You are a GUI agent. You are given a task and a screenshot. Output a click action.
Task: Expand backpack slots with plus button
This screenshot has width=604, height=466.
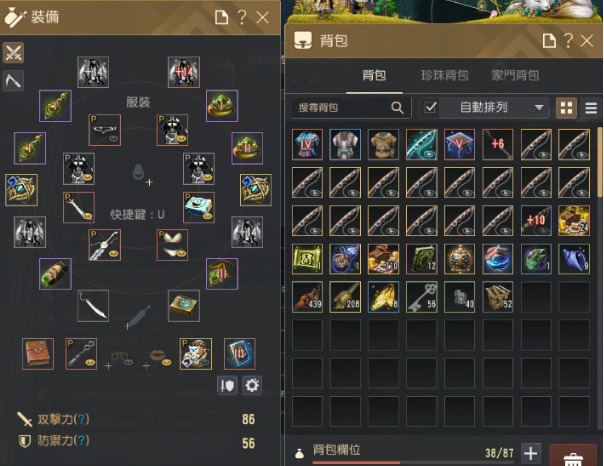click(530, 453)
